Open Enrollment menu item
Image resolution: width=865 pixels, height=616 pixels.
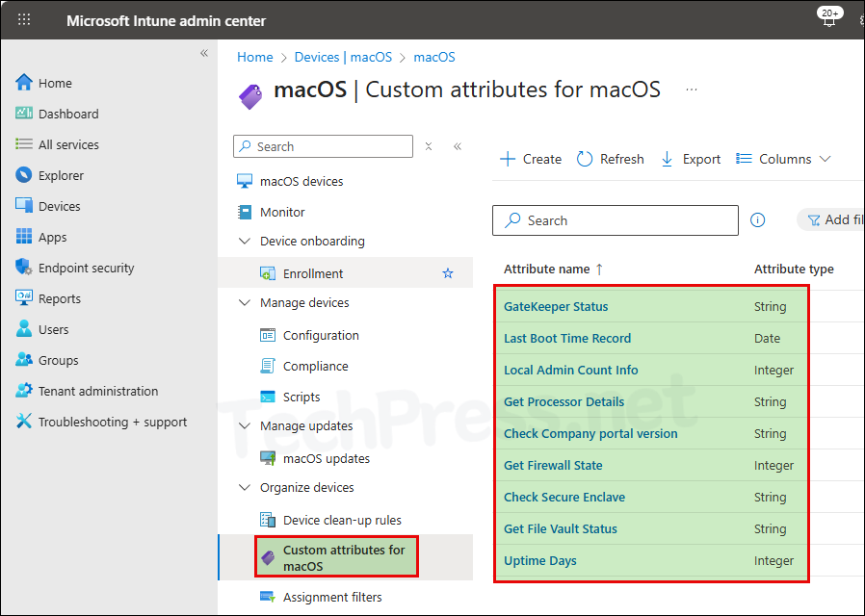coord(346,273)
